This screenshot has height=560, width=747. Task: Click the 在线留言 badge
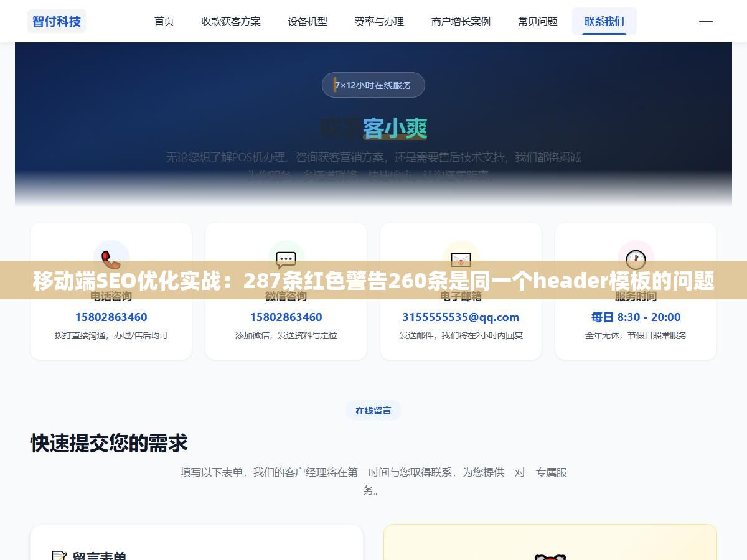pos(373,411)
